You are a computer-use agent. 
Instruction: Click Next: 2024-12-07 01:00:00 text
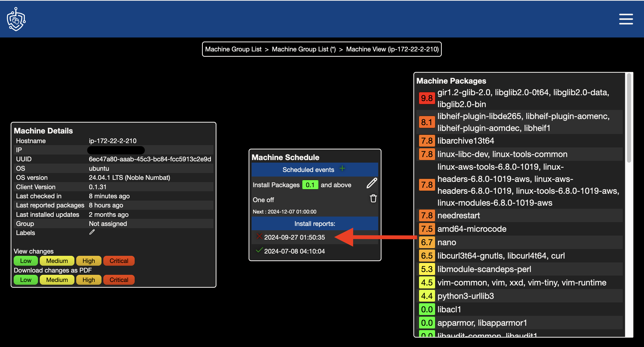[x=285, y=212]
